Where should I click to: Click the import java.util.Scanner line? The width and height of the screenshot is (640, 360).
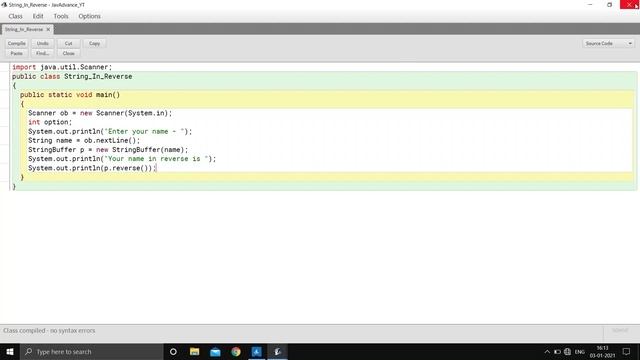coord(62,67)
